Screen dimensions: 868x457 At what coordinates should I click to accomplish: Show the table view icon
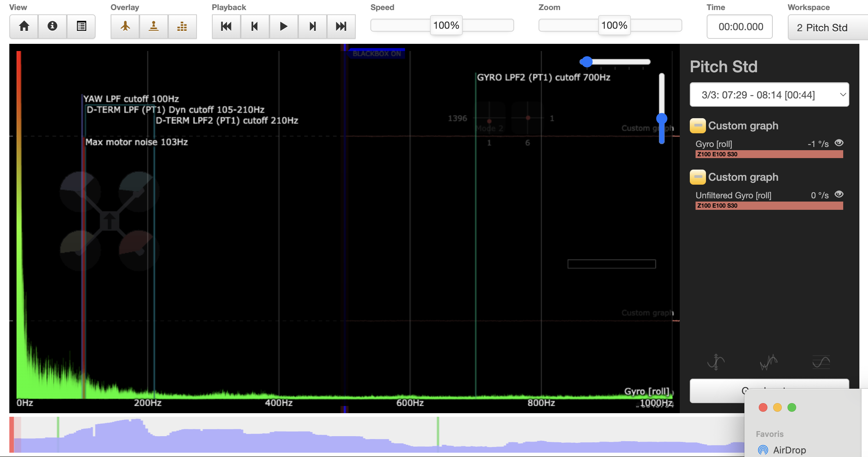pos(81,26)
